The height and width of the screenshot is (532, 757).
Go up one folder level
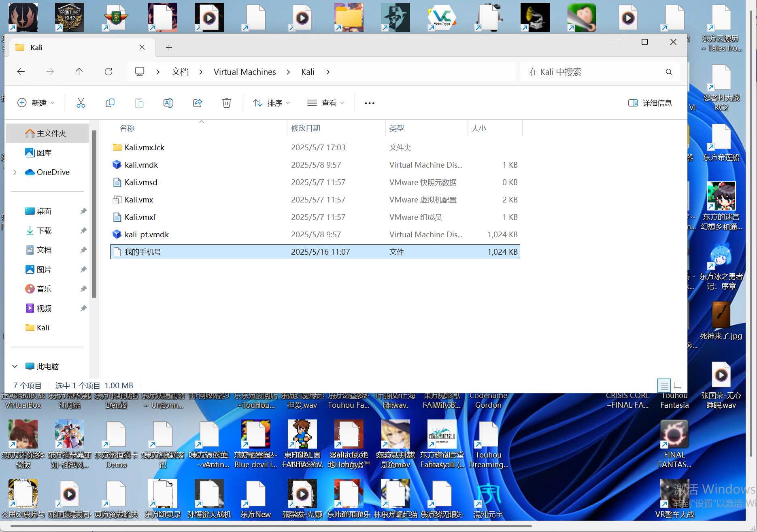click(x=79, y=72)
